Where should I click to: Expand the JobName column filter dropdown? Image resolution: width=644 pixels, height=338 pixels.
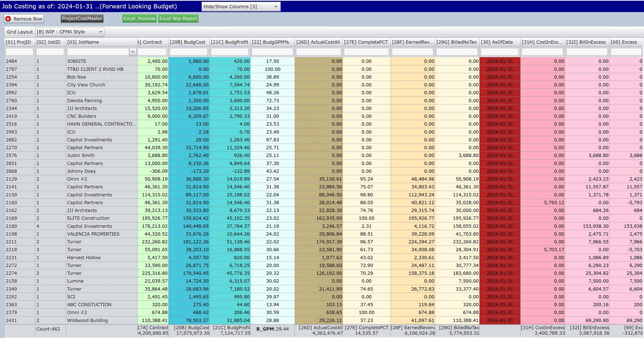(133, 52)
